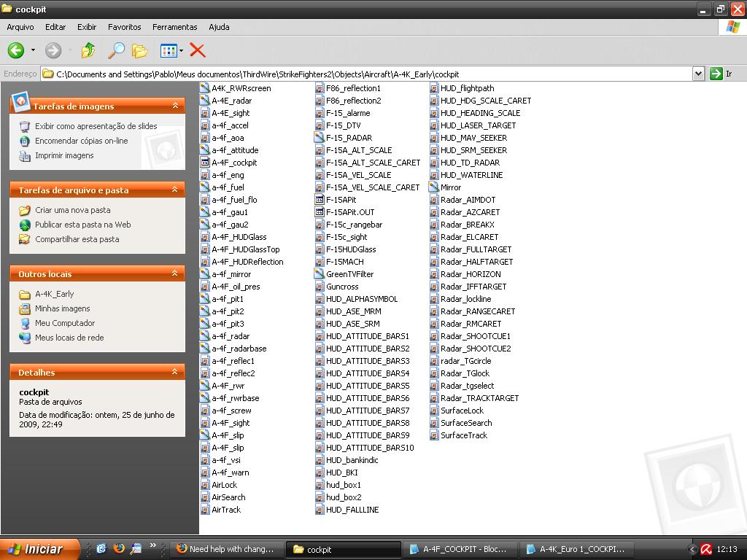Select the SurfaceTrack file icon

[433, 435]
